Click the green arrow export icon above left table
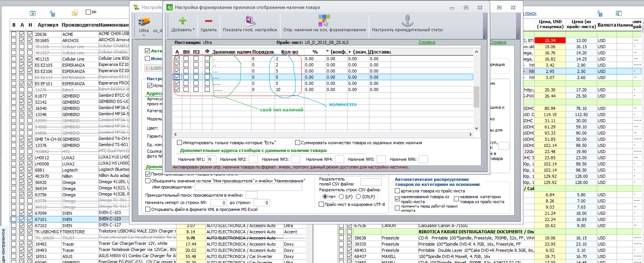This screenshot has width=644, height=263. (33, 13)
